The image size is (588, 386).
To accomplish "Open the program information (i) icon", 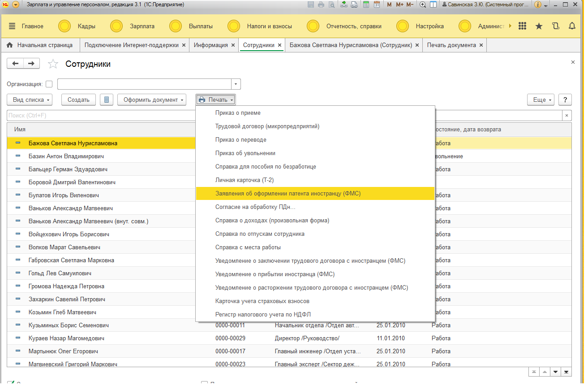I will [538, 4].
